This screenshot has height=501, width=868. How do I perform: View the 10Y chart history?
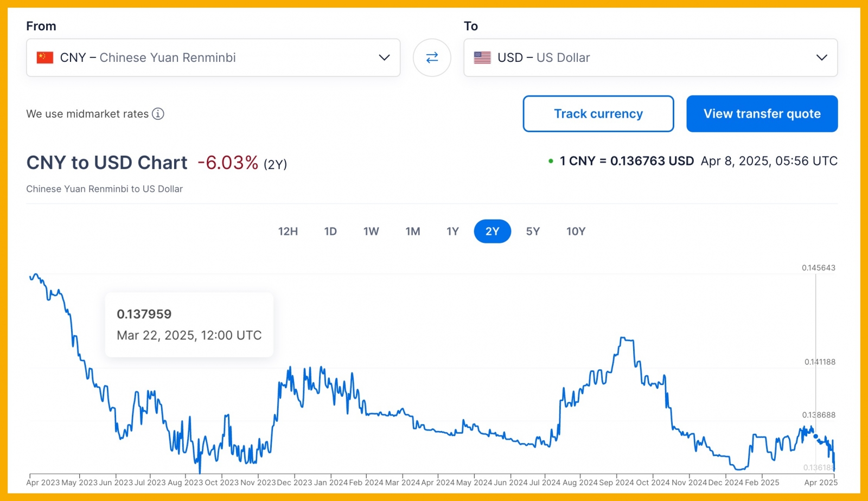(x=576, y=232)
